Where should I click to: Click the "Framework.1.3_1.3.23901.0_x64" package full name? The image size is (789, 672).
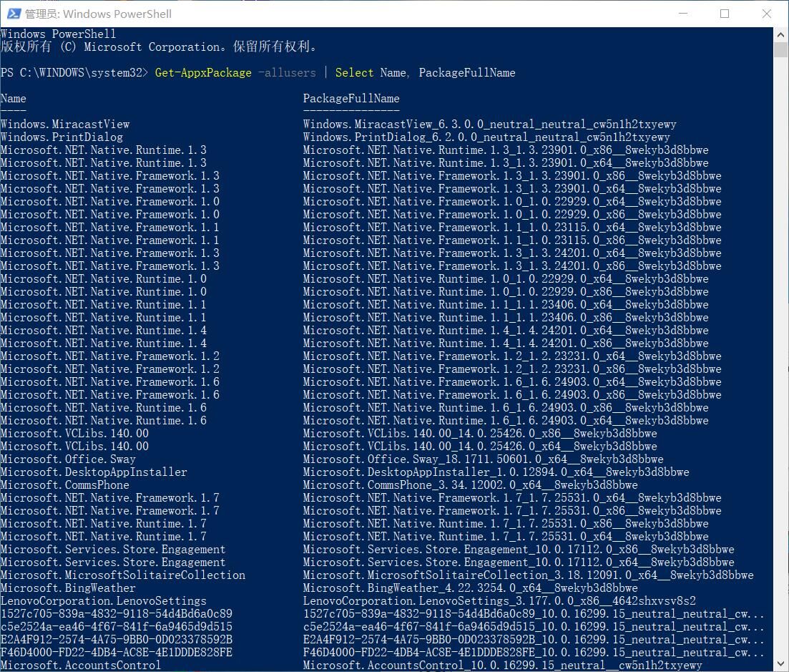512,189
